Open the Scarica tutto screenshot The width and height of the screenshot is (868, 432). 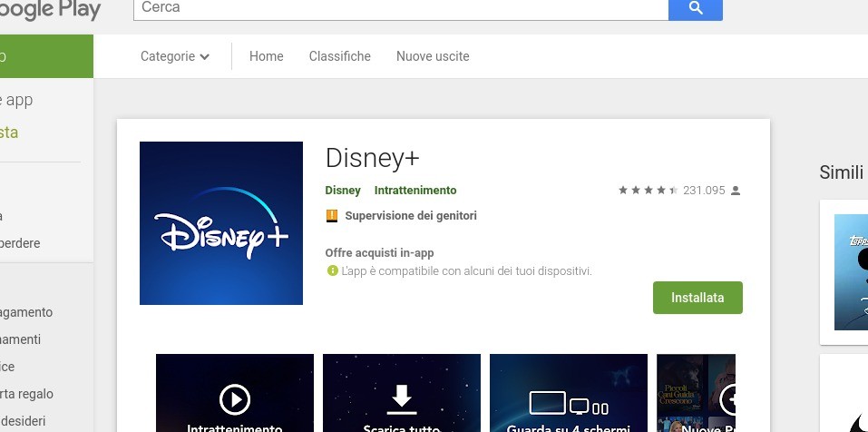coord(401,393)
